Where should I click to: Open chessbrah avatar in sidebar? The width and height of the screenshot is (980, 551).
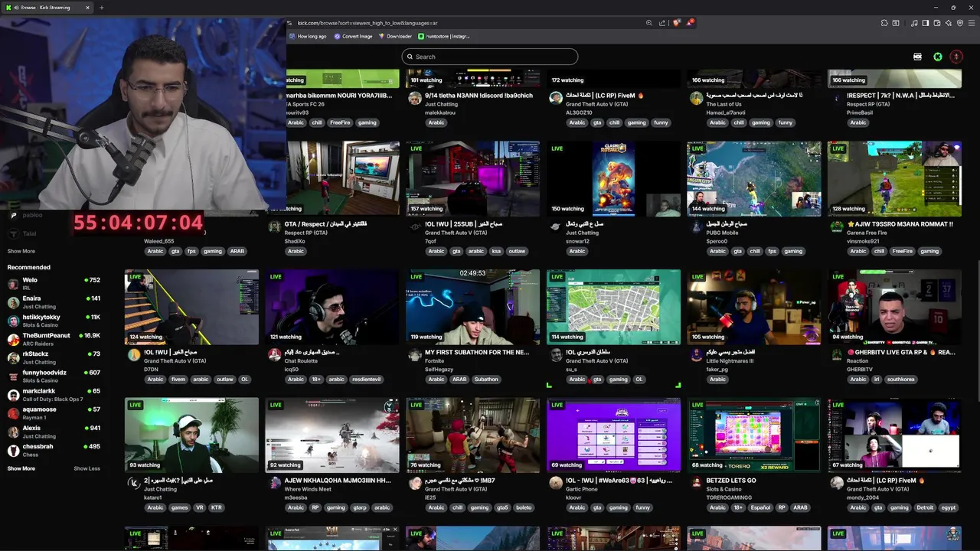point(13,450)
